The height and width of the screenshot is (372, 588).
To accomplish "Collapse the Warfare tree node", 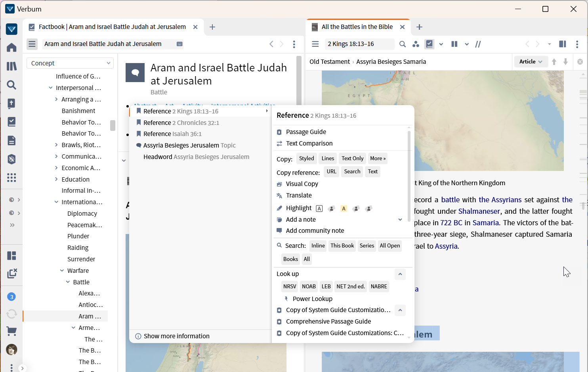I will tap(62, 271).
